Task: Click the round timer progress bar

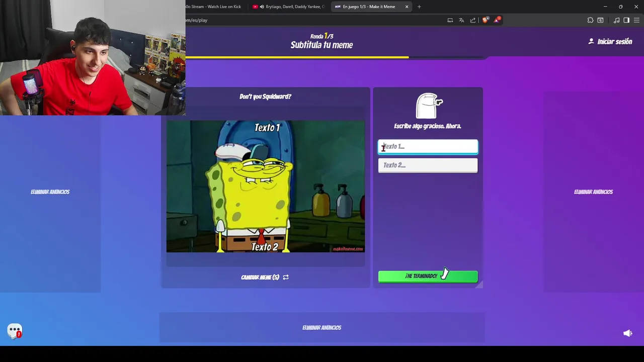Action: tap(336, 57)
